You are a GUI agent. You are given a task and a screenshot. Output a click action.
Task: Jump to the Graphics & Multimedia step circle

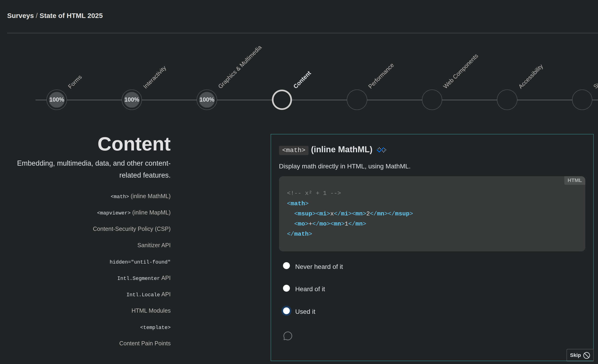(207, 100)
